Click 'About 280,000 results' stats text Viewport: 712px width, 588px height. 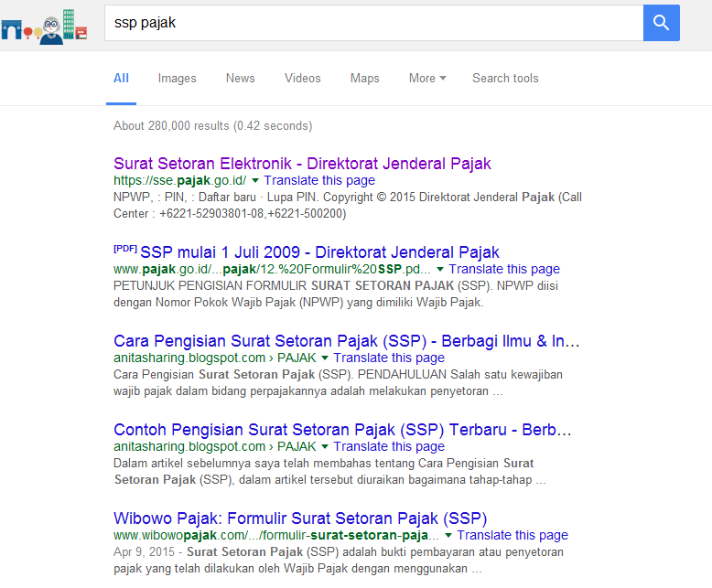click(x=213, y=125)
